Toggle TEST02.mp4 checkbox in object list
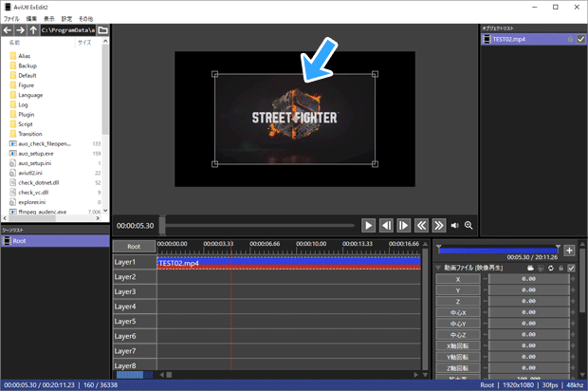This screenshot has height=391, width=588. pyautogui.click(x=580, y=39)
